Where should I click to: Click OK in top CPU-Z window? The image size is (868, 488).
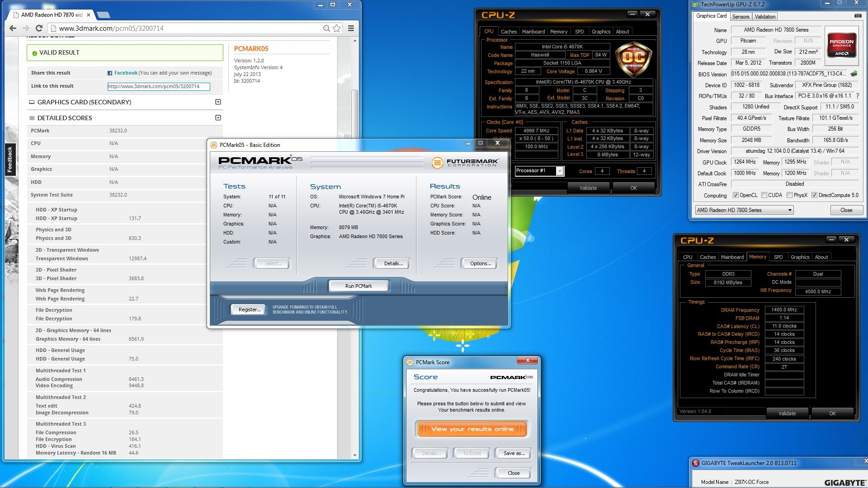pos(633,188)
